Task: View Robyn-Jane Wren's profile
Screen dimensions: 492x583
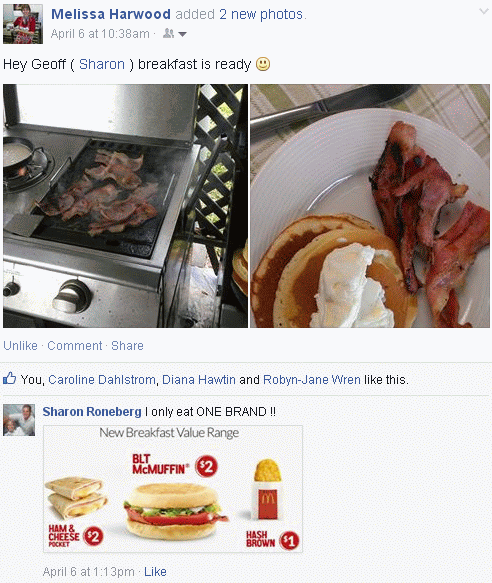Action: tap(312, 380)
